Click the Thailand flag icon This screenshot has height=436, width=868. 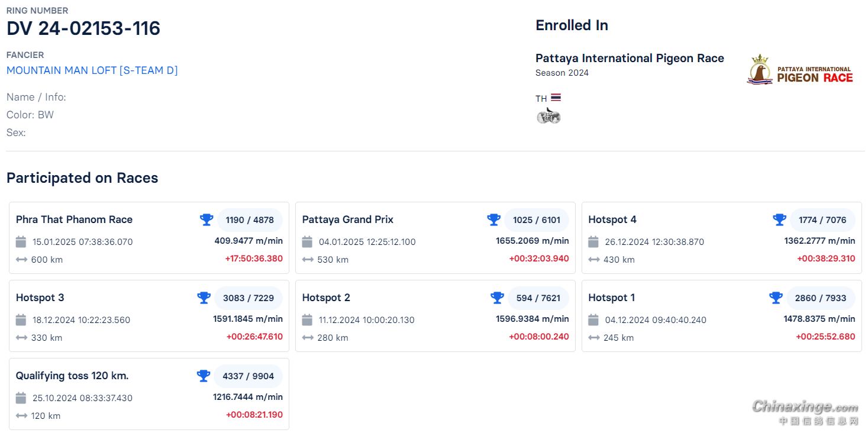(556, 98)
